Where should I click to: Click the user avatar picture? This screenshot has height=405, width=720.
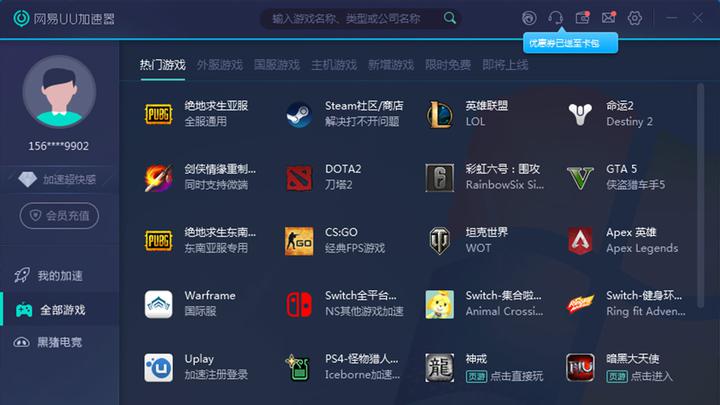click(59, 92)
